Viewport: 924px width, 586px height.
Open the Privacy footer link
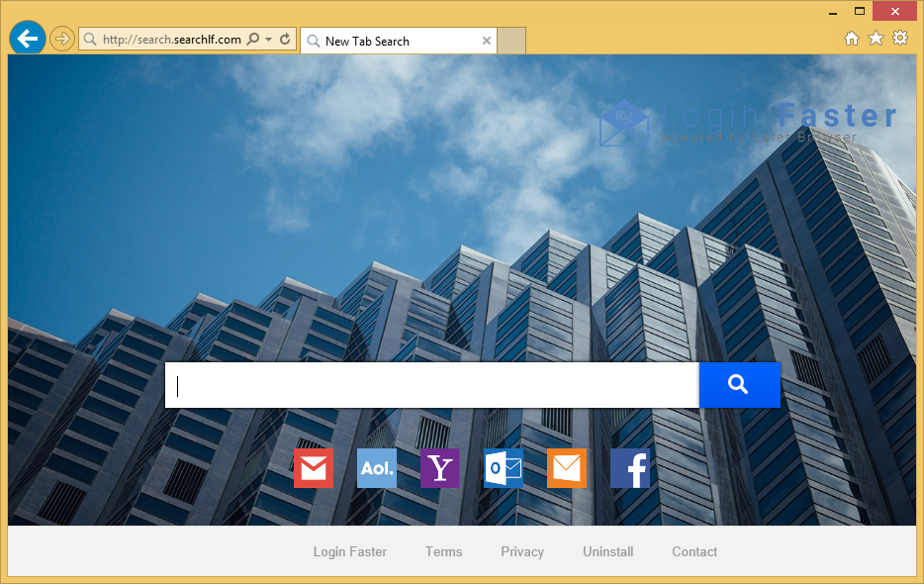(x=522, y=552)
